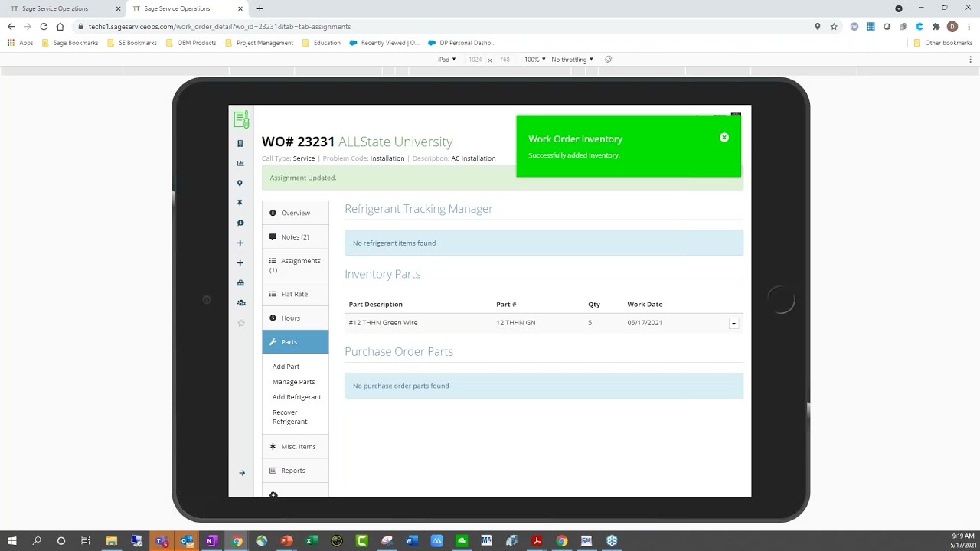Open Excel from the taskbar
Viewport: 980px width, 551px height.
tap(312, 541)
